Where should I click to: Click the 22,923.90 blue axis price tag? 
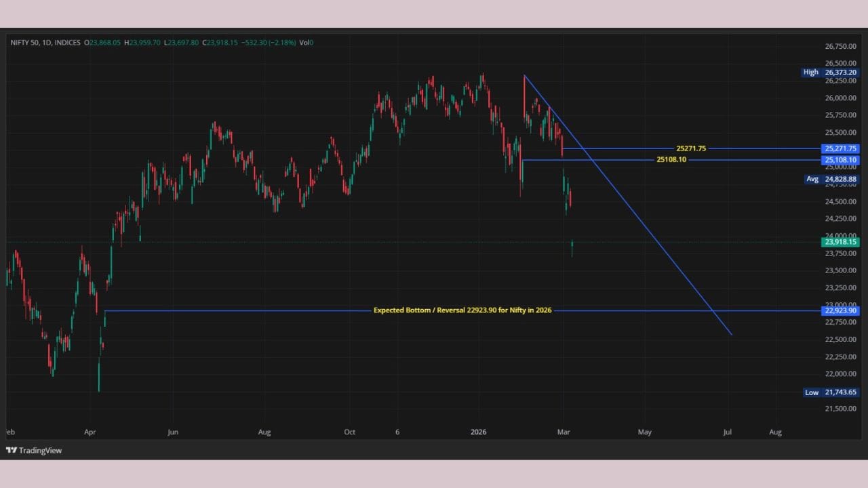pos(840,311)
